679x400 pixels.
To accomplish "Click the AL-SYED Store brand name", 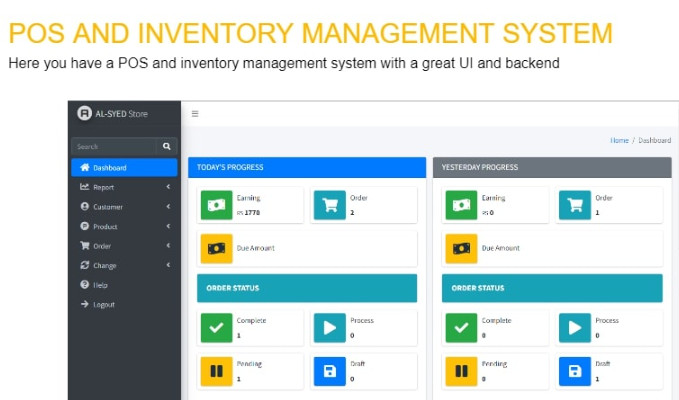I will [121, 114].
